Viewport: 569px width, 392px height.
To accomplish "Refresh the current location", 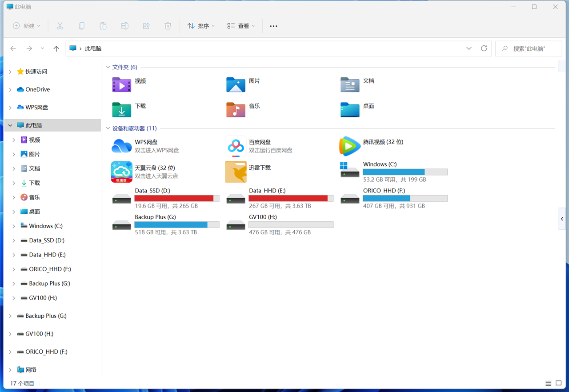I will pos(484,48).
